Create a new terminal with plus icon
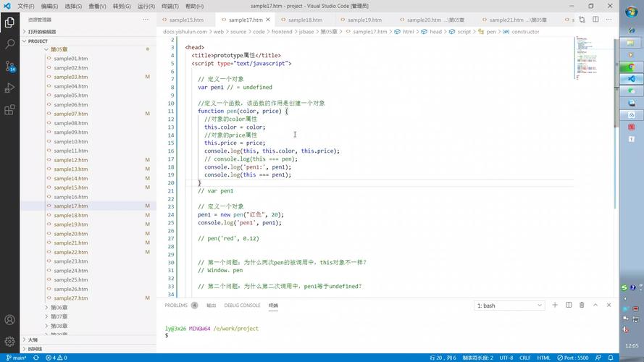 coord(555,305)
